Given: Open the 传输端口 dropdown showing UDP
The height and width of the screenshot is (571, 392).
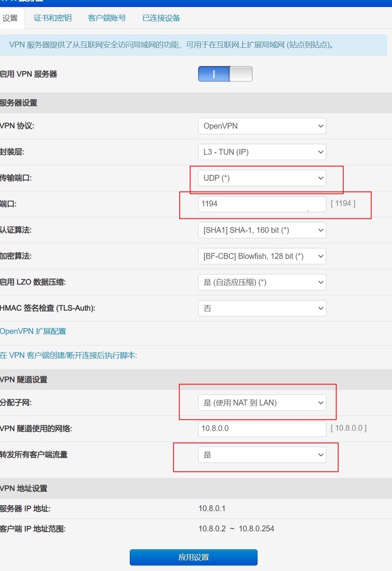Looking at the screenshot, I should 262,178.
